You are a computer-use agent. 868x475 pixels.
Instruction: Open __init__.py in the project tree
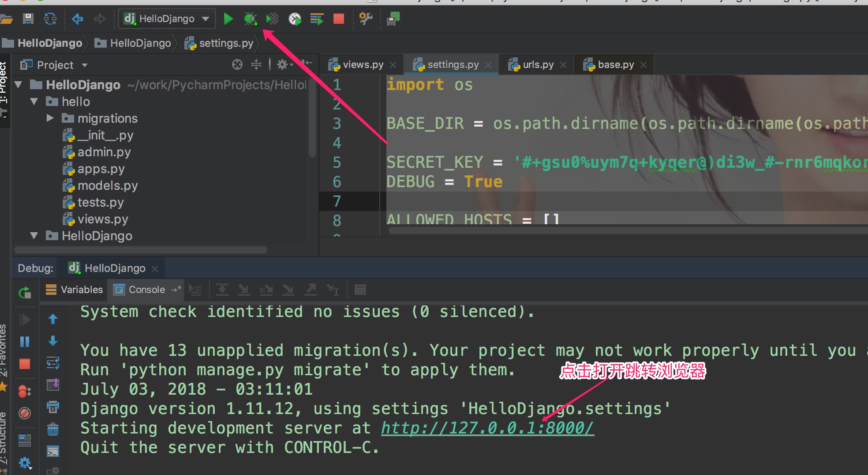pos(98,136)
